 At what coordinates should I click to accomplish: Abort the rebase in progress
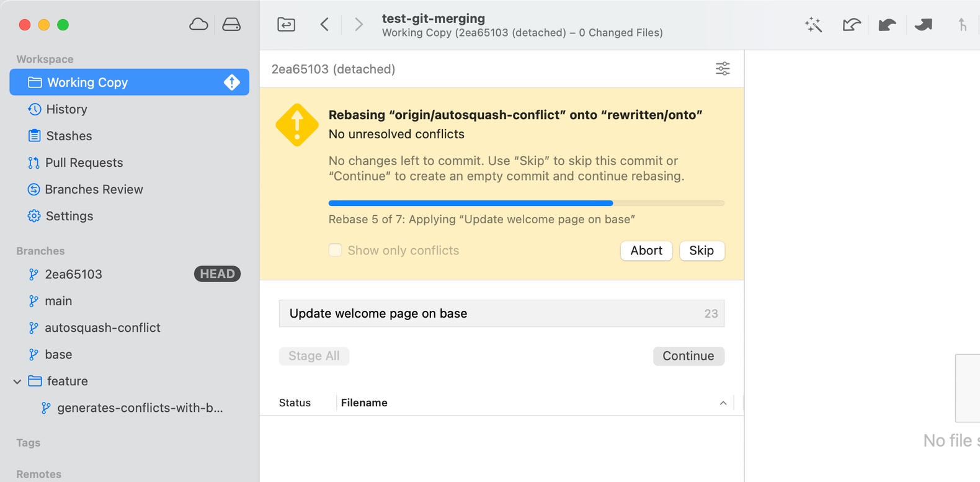[x=646, y=251]
